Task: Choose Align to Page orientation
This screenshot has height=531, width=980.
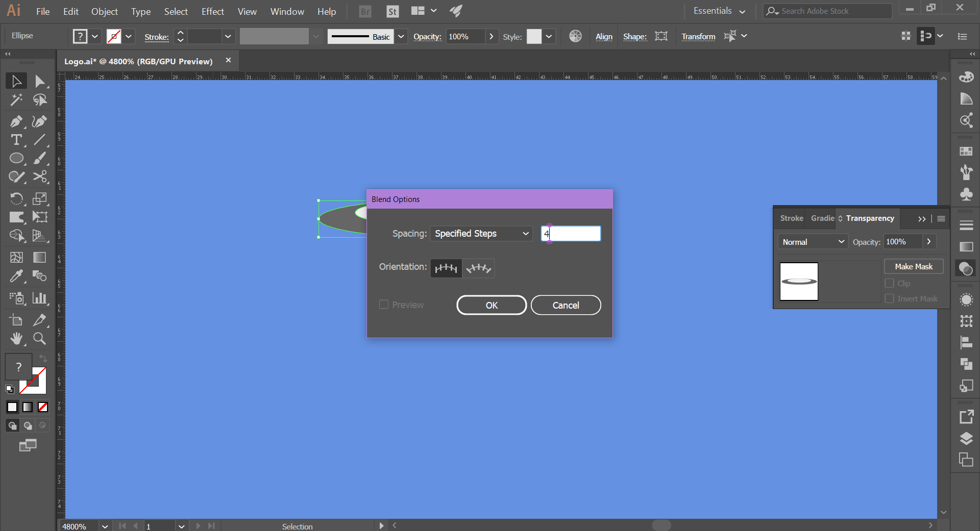Action: (x=446, y=268)
